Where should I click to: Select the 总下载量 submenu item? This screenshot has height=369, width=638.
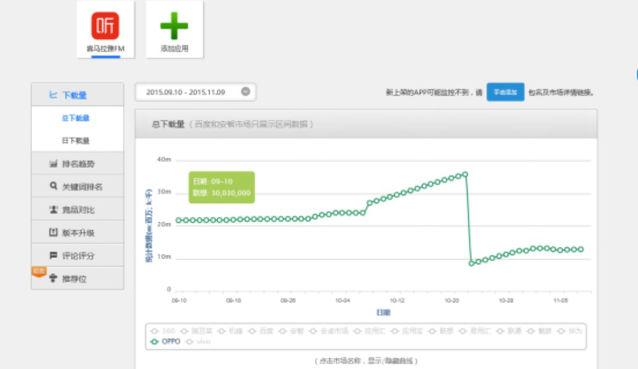[76, 118]
